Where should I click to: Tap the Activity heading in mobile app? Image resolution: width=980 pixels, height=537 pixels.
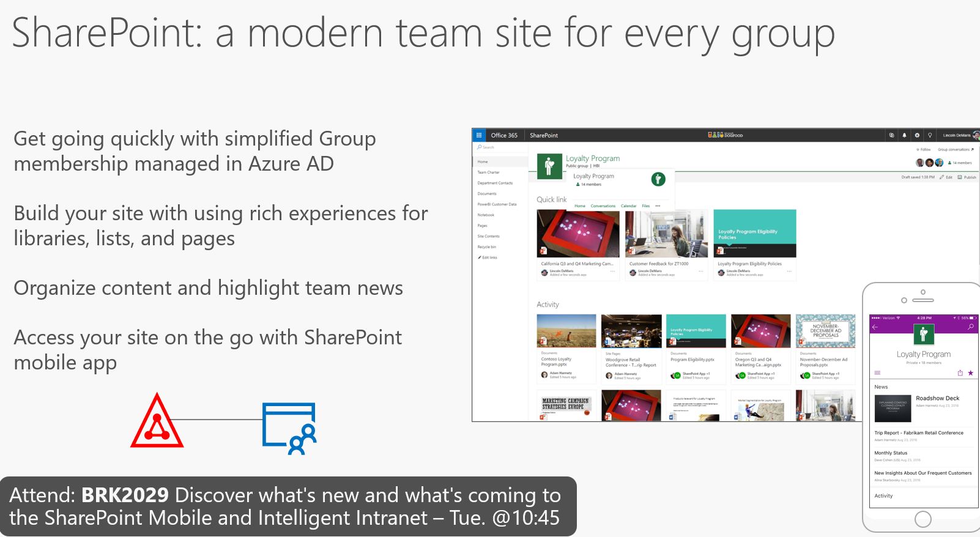click(883, 496)
